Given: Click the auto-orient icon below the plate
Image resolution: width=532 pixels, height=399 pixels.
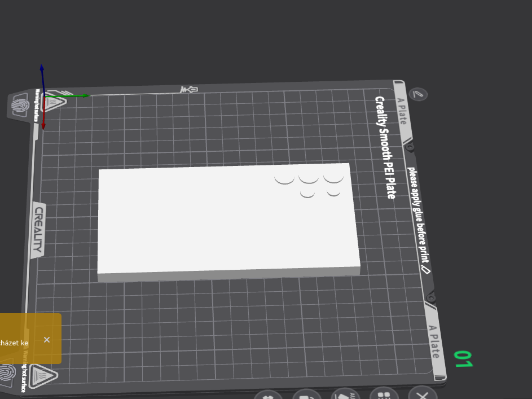Looking at the screenshot, I should (345, 394).
